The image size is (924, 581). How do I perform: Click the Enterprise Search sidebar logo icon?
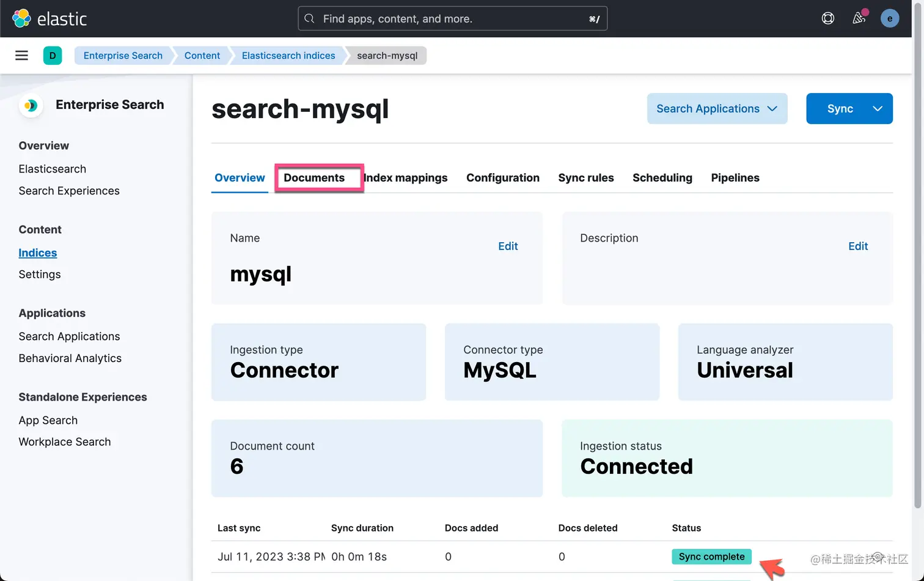click(30, 105)
